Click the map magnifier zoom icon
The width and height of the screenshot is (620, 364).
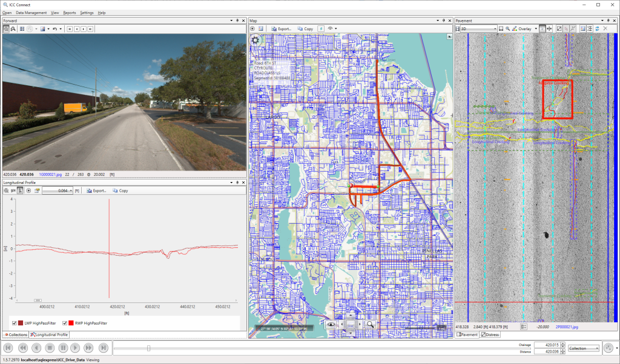pyautogui.click(x=369, y=324)
